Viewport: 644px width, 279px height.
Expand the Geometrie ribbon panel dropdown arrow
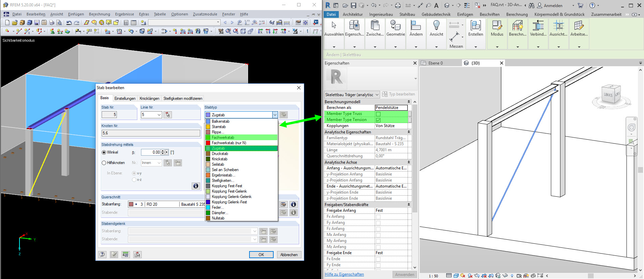[396, 47]
